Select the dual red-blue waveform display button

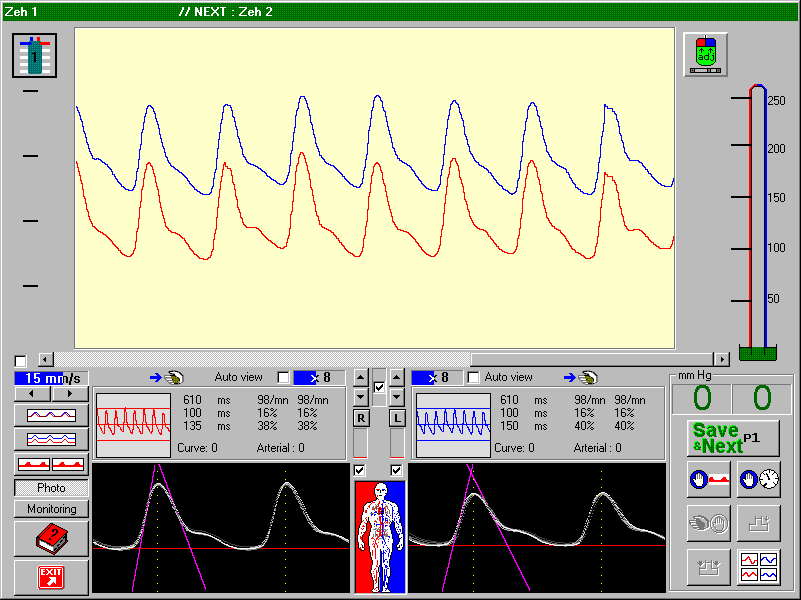pos(51,439)
